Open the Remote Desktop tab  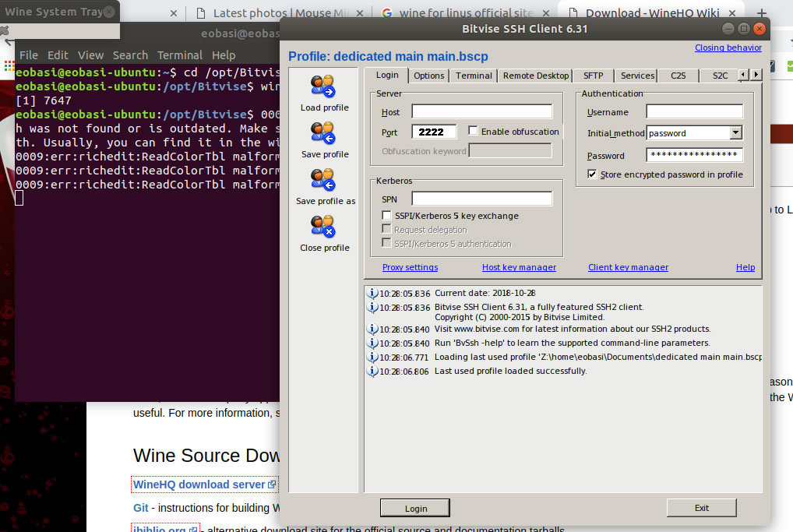coord(536,76)
